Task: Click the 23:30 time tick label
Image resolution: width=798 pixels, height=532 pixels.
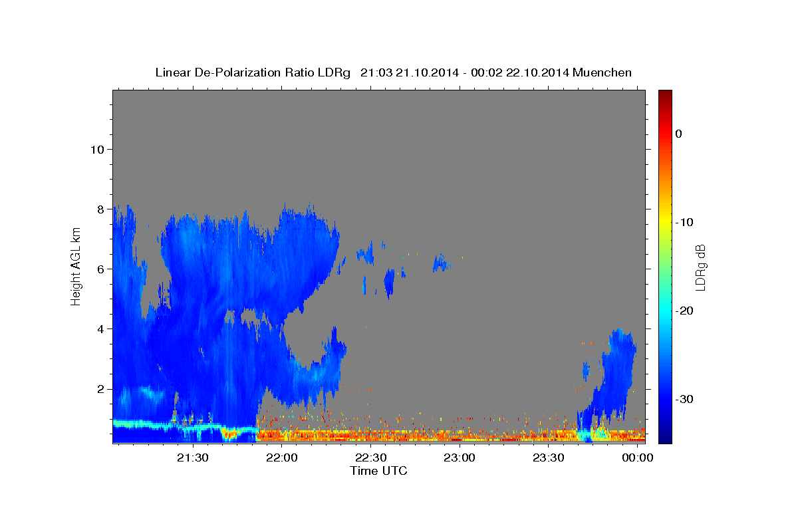Action: click(x=549, y=458)
